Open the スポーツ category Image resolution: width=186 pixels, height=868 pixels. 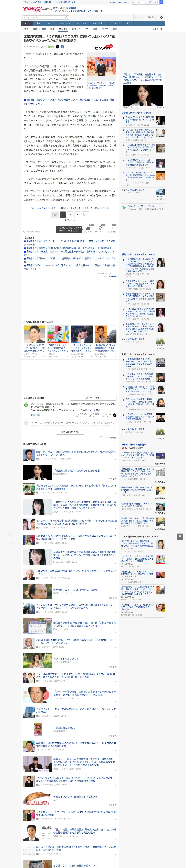(76, 29)
